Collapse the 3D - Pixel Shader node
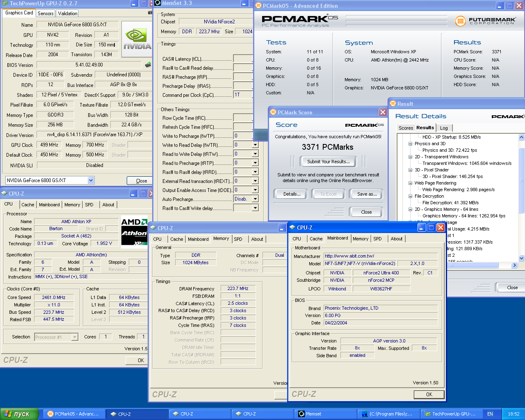Screen dimensions: 525x420 coord(410,170)
